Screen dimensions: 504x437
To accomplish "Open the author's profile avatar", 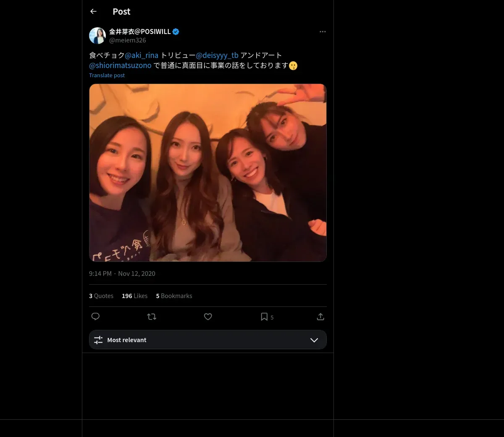I will point(97,36).
